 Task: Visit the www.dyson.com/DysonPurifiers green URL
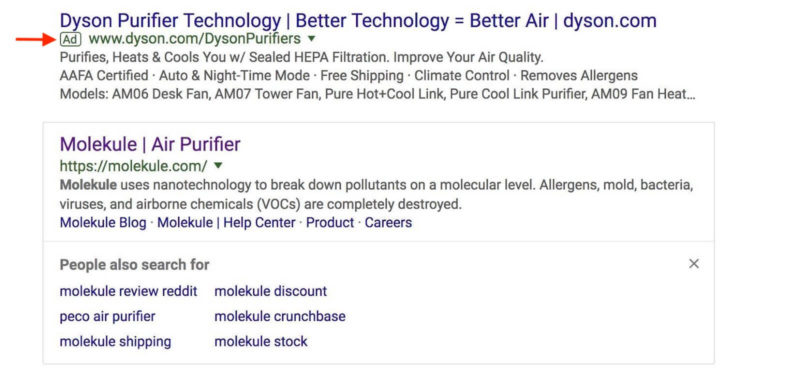click(x=195, y=39)
